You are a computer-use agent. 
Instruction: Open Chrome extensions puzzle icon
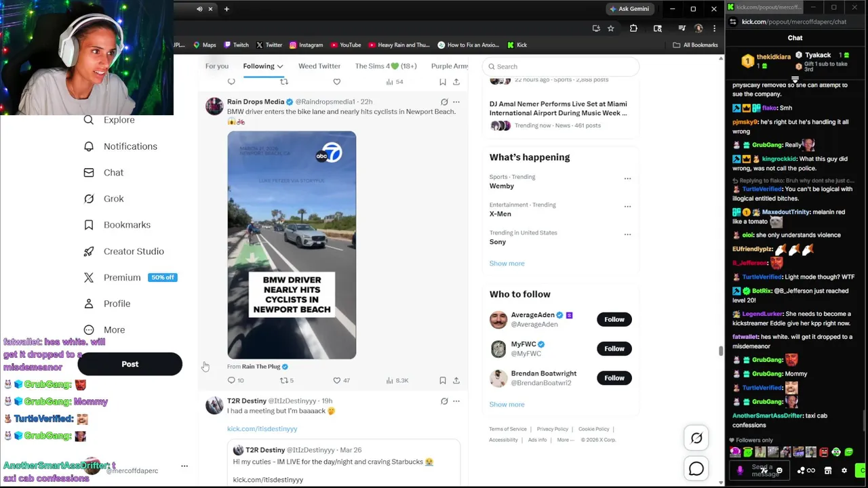pos(633,28)
